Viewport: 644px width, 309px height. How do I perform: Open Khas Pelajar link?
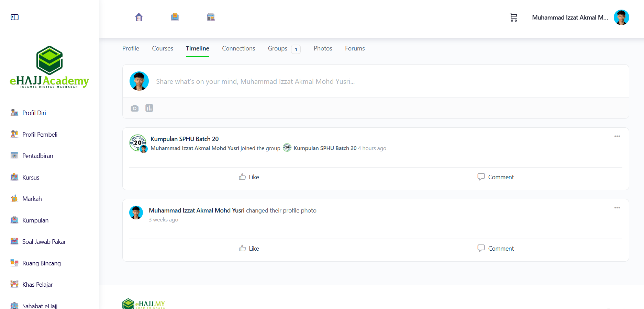[37, 285]
